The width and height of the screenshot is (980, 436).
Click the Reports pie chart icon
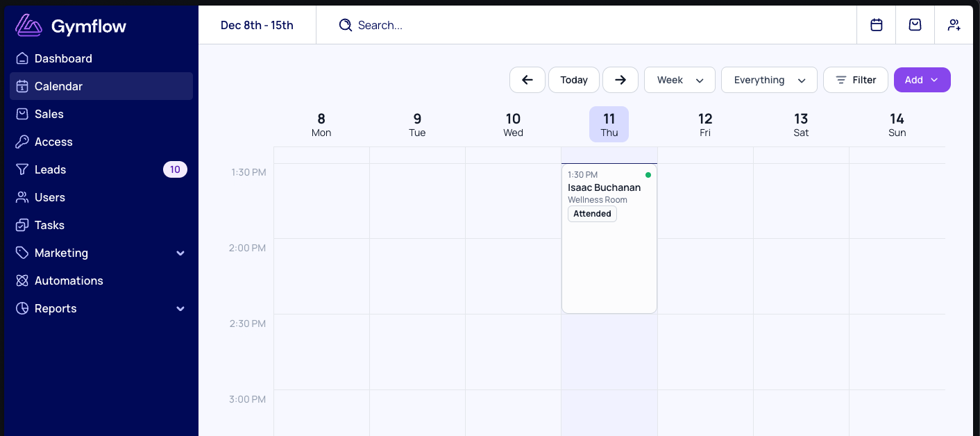(22, 308)
